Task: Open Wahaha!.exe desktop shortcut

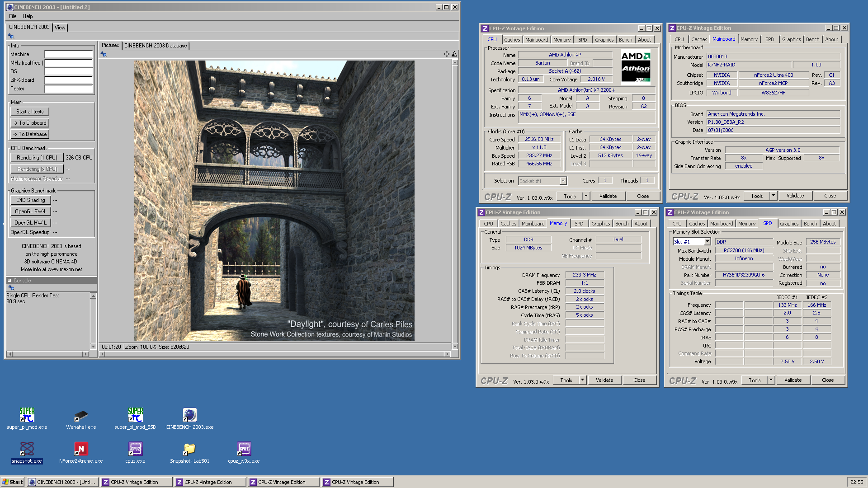Action: [x=81, y=418]
